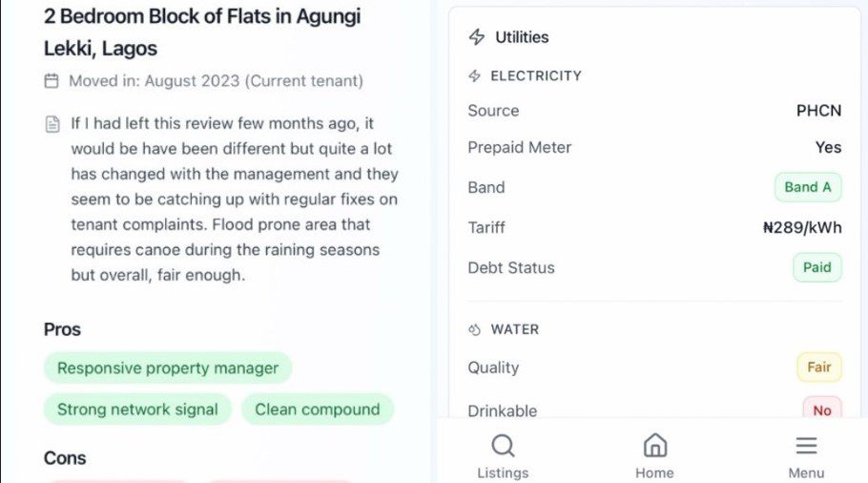
Task: Select the Responsive property manager tag
Action: (x=168, y=368)
